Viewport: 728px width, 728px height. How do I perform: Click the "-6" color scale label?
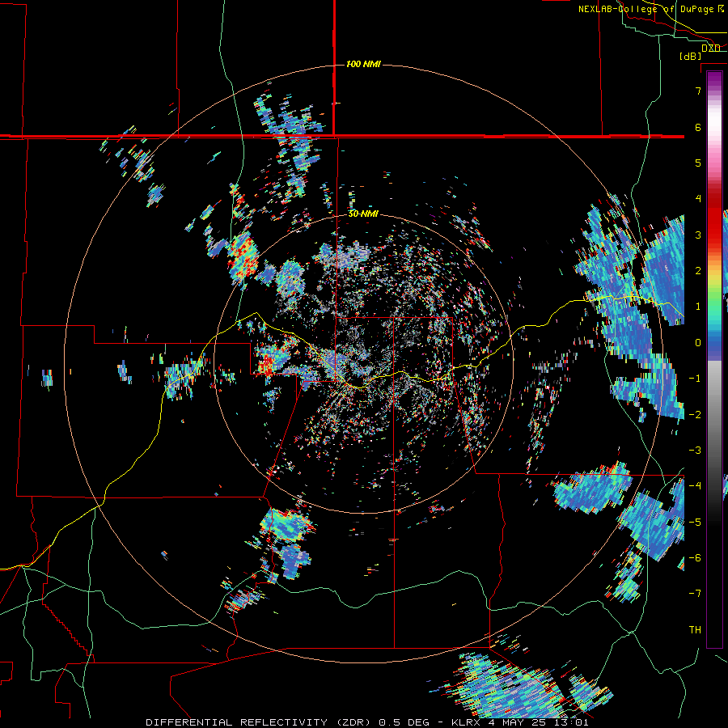(695, 558)
